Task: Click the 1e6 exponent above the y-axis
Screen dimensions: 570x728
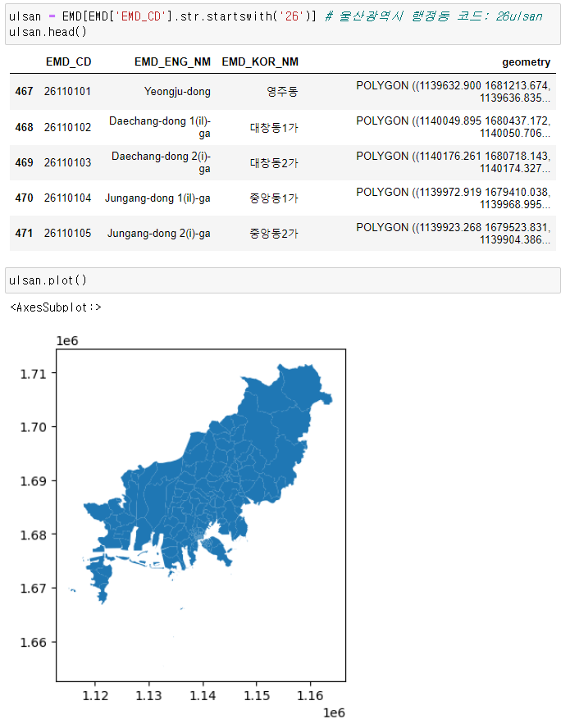Action: [67, 341]
